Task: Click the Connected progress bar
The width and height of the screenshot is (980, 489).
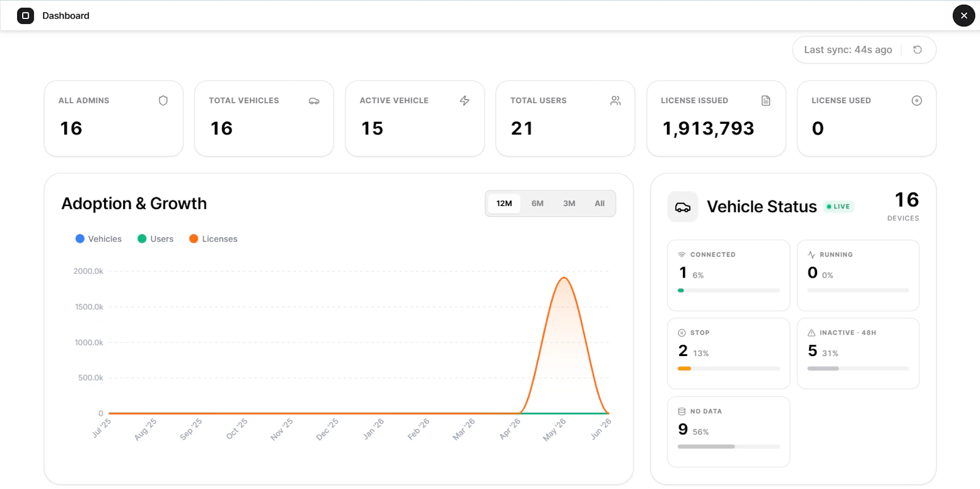Action: pyautogui.click(x=728, y=290)
